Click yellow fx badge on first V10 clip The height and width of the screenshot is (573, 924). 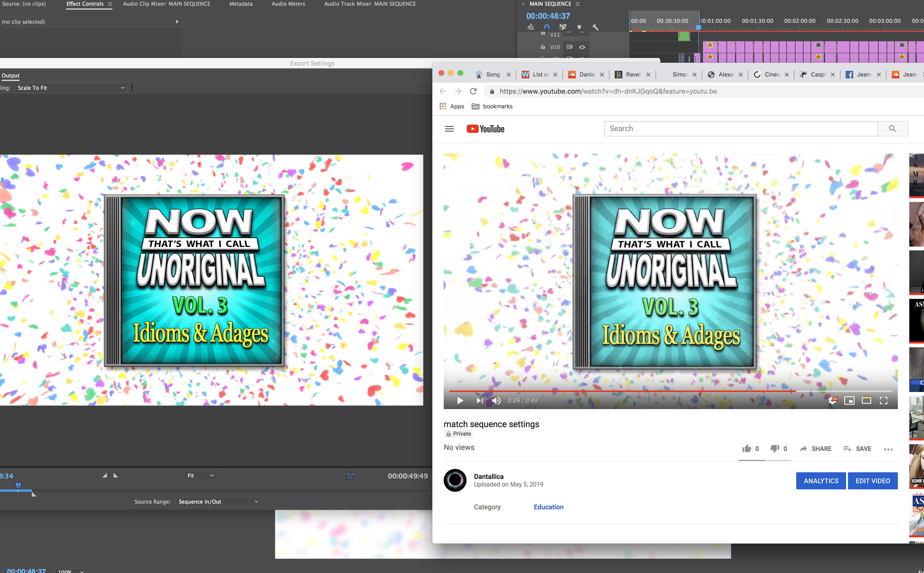tap(710, 45)
